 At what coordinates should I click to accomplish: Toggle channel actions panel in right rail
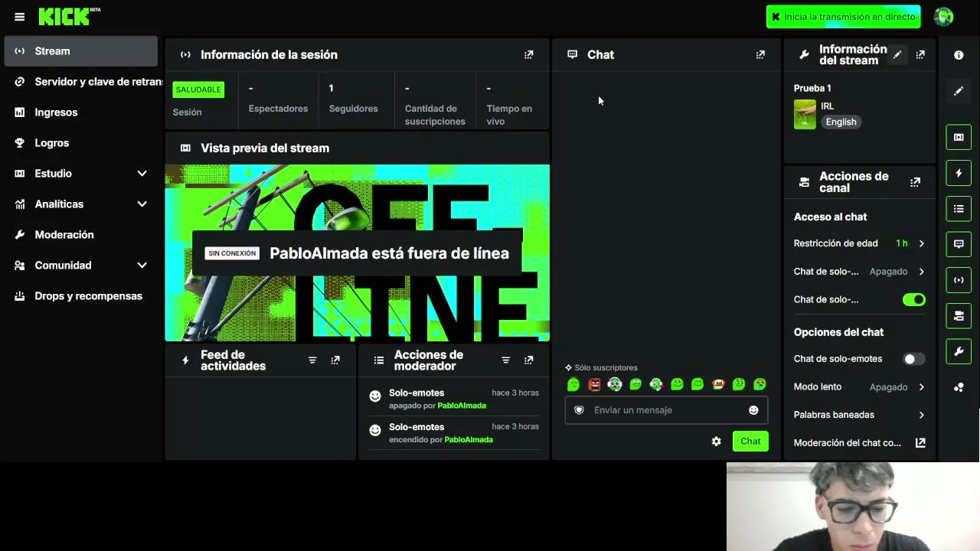pyautogui.click(x=959, y=315)
